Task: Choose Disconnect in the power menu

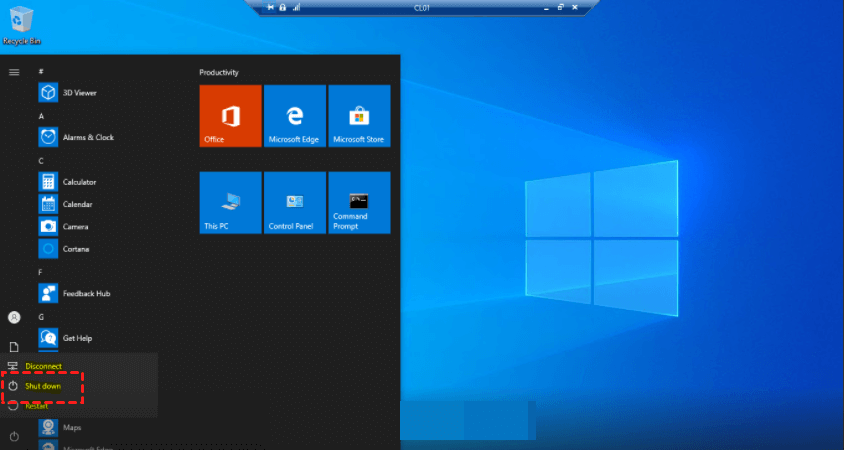Action: point(43,366)
